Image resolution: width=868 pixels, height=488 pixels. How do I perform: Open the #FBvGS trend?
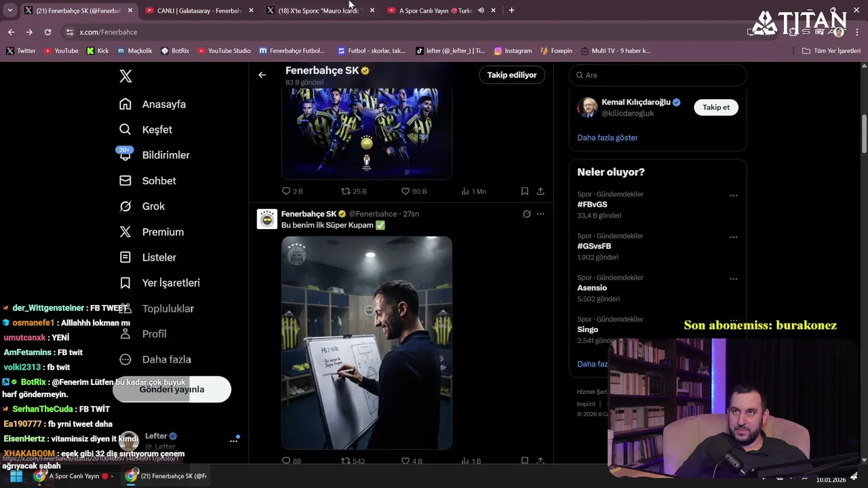592,205
